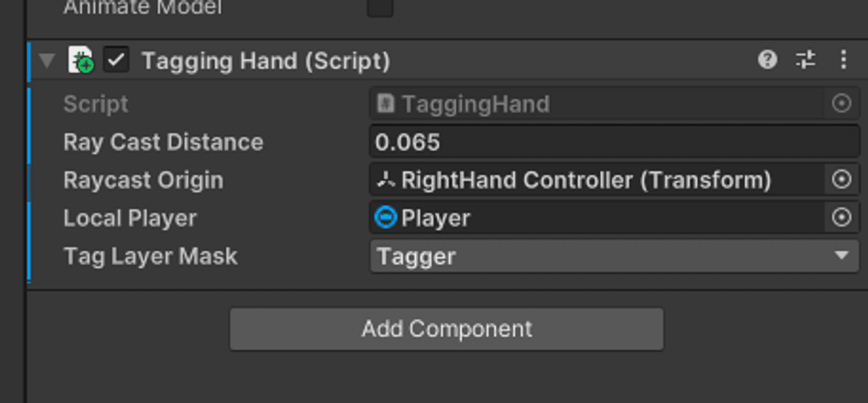Screen dimensions: 868x403
Task: Toggle the Animate Model checkbox
Action: [x=380, y=8]
